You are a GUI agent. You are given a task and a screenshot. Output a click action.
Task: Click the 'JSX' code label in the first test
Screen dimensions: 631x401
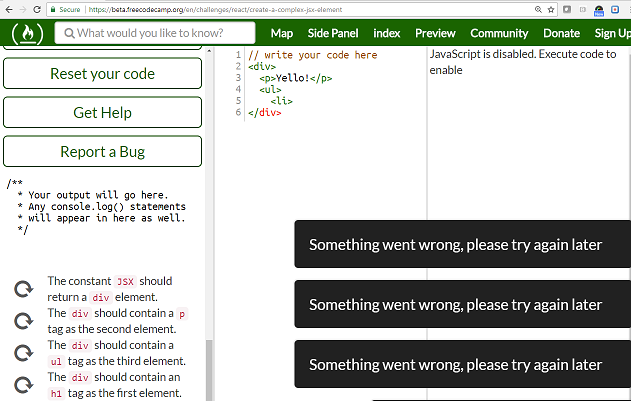(125, 281)
